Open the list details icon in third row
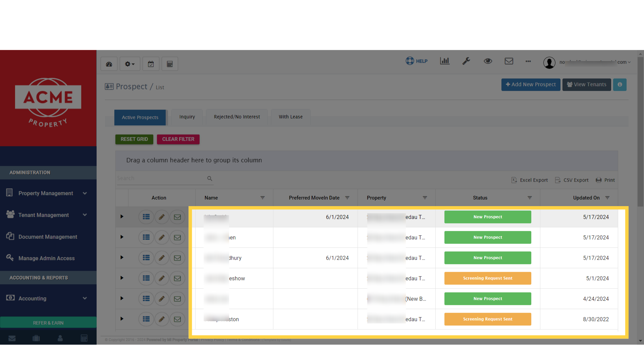This screenshot has width=644, height=362. click(146, 258)
